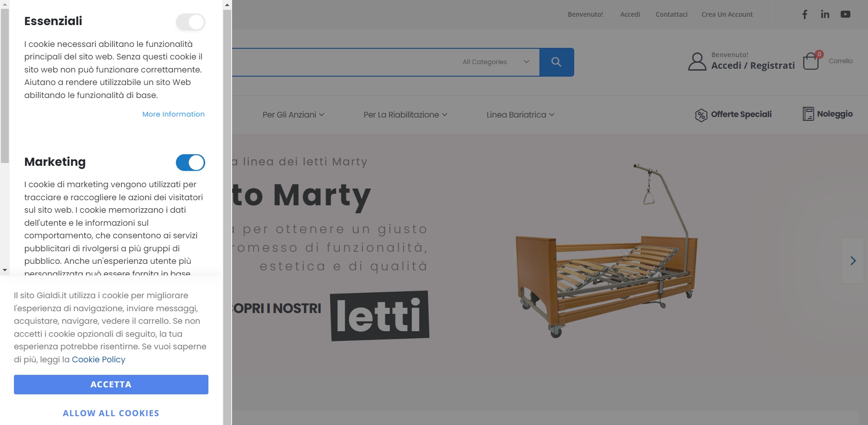Open the shopping cart bag icon
Viewport: 868px width, 425px height.
click(x=811, y=61)
